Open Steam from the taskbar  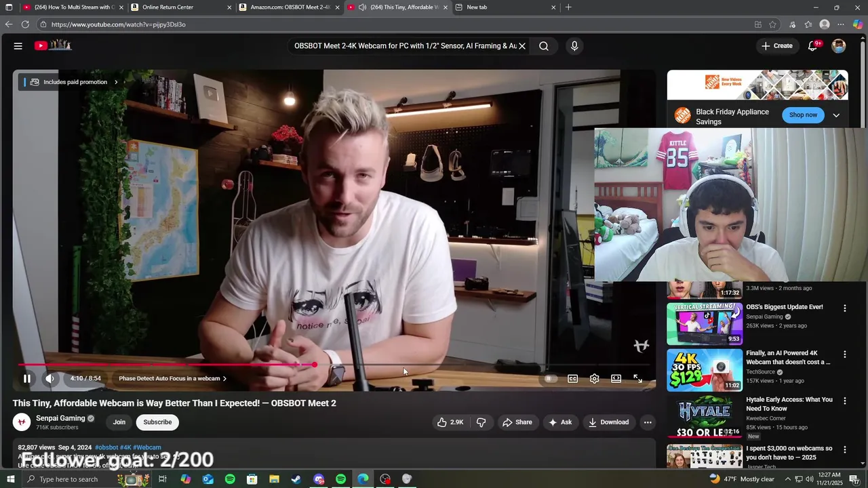(x=296, y=479)
